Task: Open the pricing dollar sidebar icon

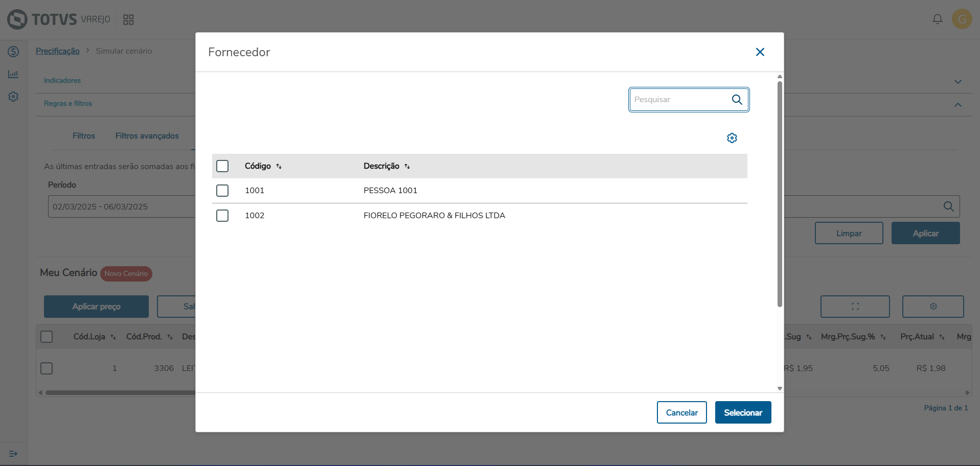Action: [13, 52]
